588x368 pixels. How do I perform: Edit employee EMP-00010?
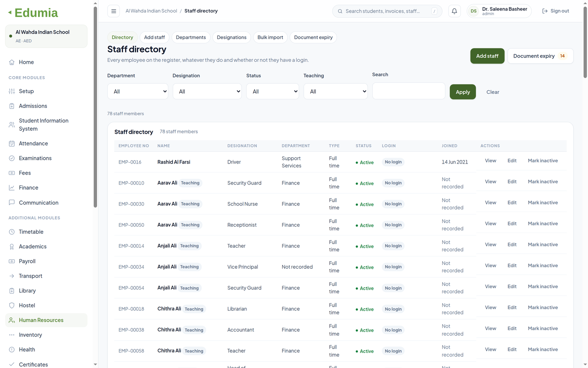click(x=512, y=182)
